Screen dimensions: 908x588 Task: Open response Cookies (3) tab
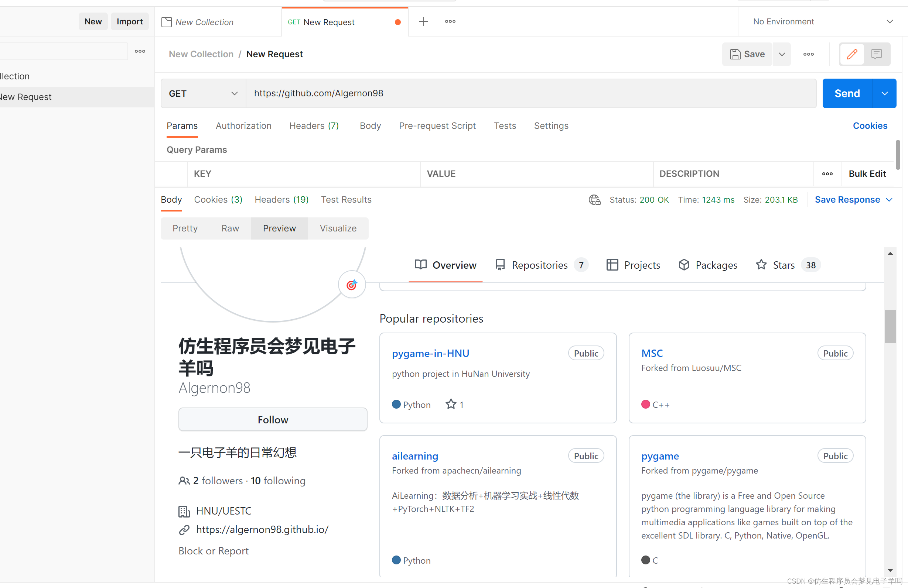tap(218, 200)
